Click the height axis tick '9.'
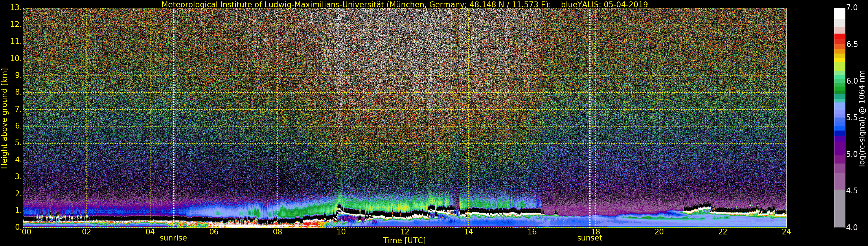Screen dimensions: 868x246 coord(18,75)
